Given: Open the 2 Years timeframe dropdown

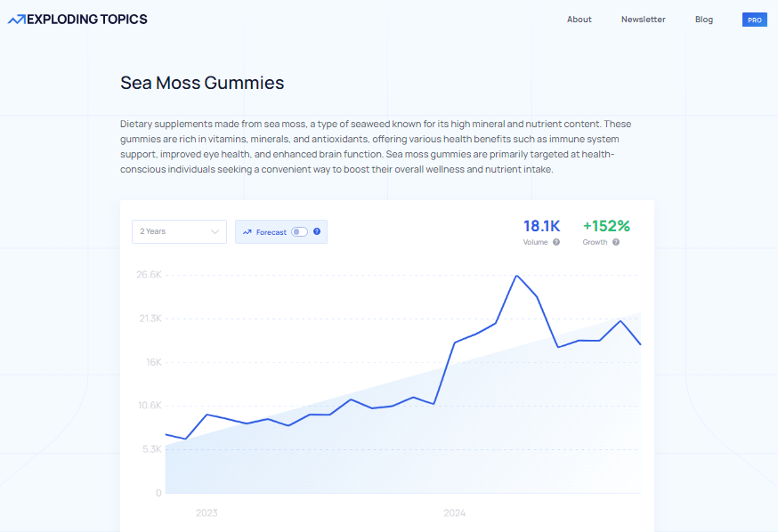Looking at the screenshot, I should click(x=179, y=231).
